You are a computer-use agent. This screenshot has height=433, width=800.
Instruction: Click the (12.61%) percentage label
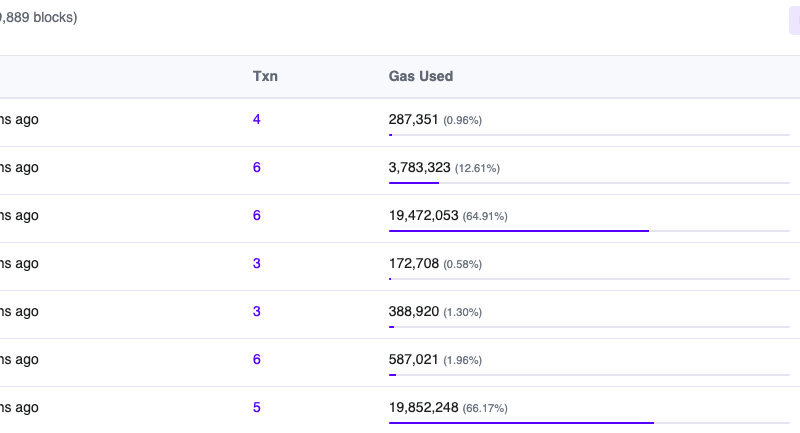[477, 168]
